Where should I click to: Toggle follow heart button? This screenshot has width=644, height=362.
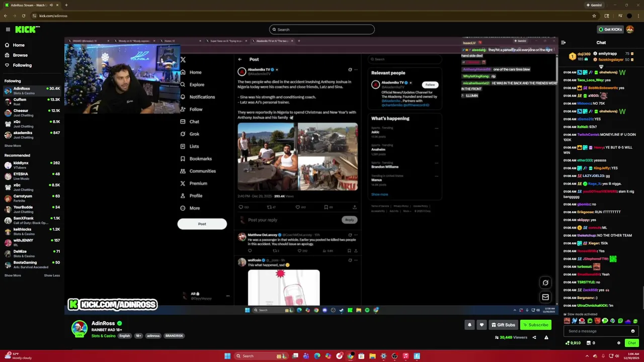[481, 325]
